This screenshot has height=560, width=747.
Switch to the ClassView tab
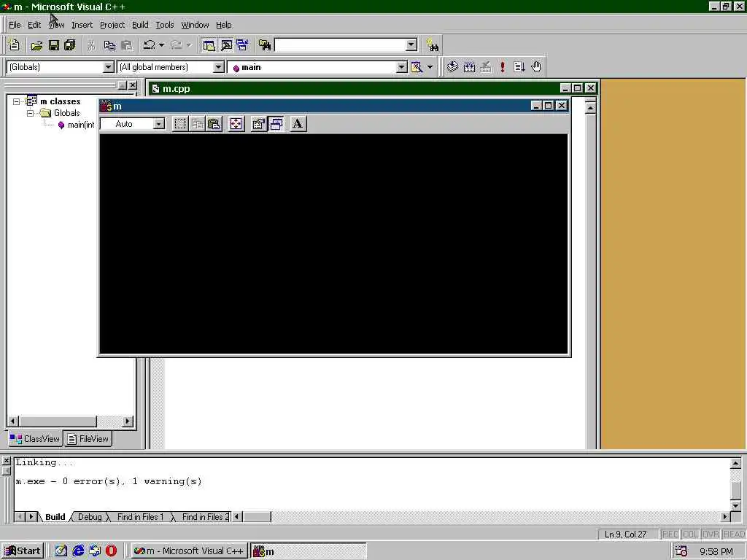[x=35, y=439]
